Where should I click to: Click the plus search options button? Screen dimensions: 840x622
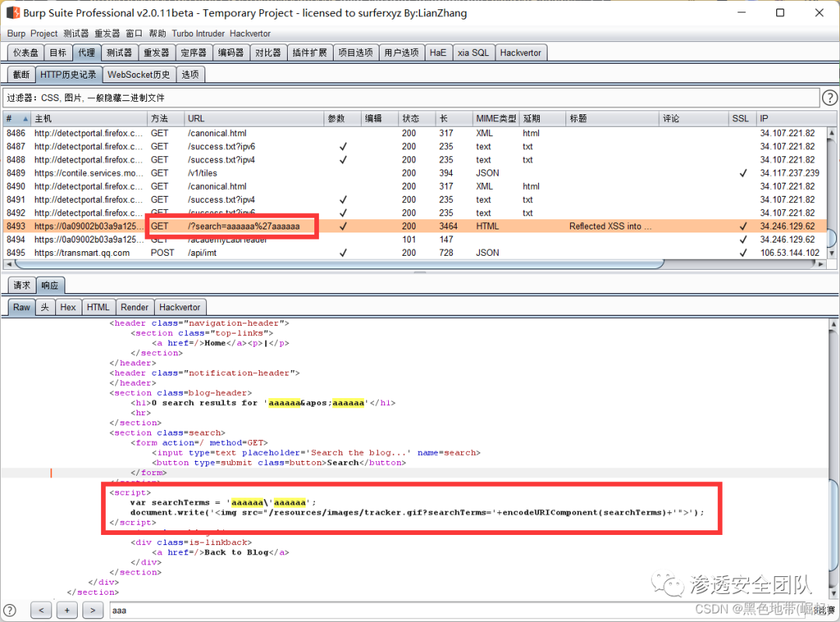point(67,610)
